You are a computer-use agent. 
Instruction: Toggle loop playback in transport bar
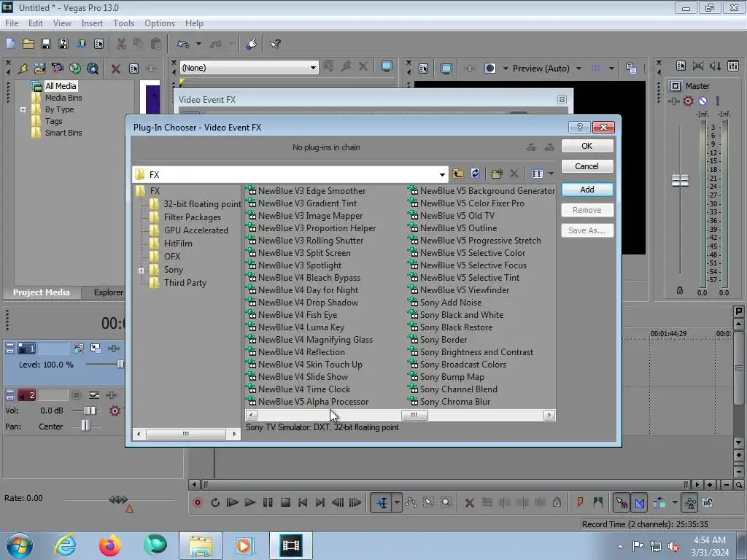[215, 502]
